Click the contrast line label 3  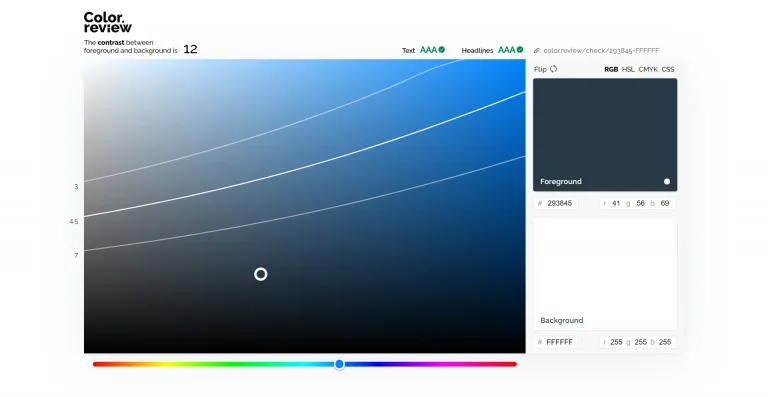76,187
